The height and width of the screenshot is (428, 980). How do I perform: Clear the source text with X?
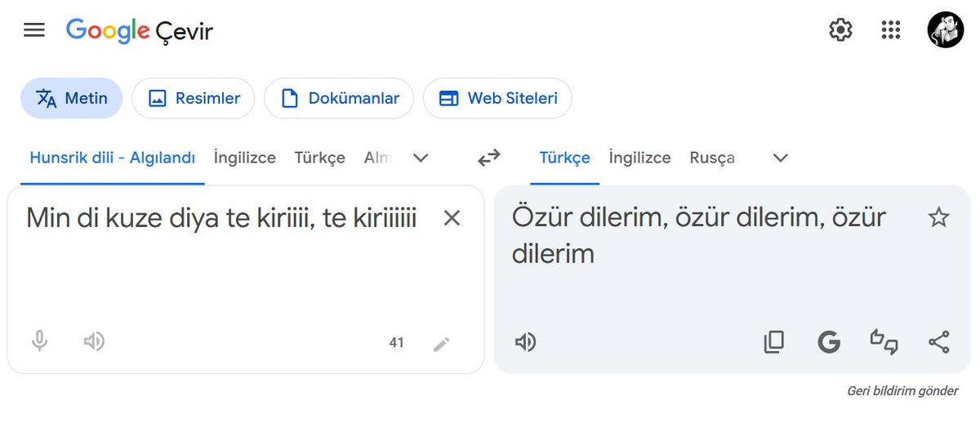click(x=452, y=218)
